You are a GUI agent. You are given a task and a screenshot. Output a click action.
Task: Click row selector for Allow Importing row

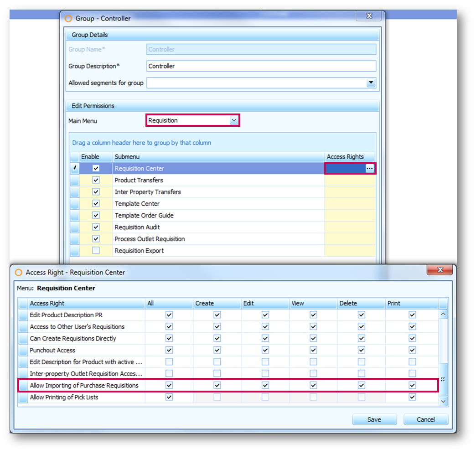pyautogui.click(x=23, y=386)
